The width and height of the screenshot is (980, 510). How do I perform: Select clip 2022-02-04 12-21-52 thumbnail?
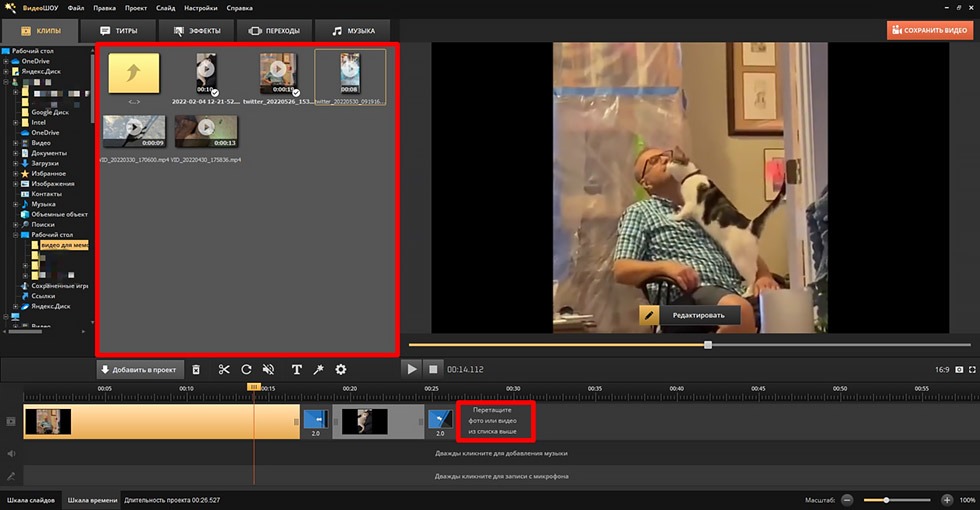click(206, 74)
